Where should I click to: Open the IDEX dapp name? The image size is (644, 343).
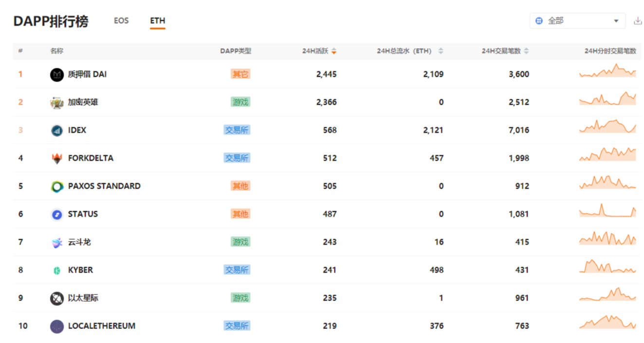pyautogui.click(x=77, y=130)
